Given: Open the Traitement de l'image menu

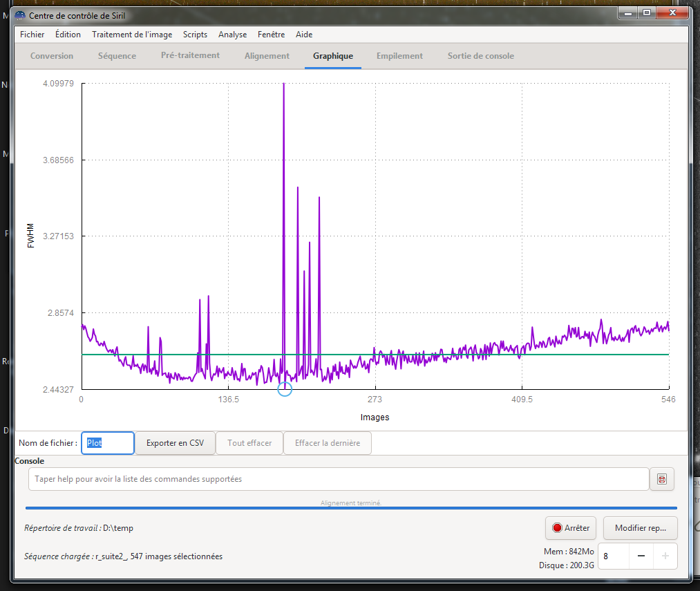Looking at the screenshot, I should (132, 35).
